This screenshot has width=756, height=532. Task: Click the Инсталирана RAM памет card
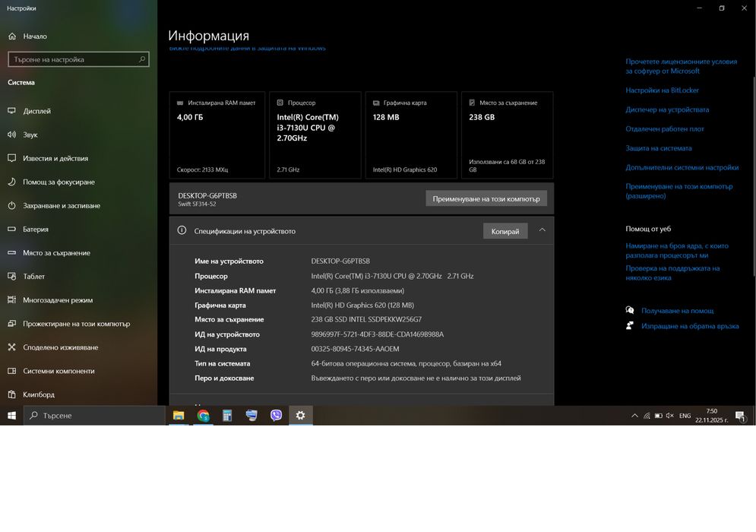[217, 135]
